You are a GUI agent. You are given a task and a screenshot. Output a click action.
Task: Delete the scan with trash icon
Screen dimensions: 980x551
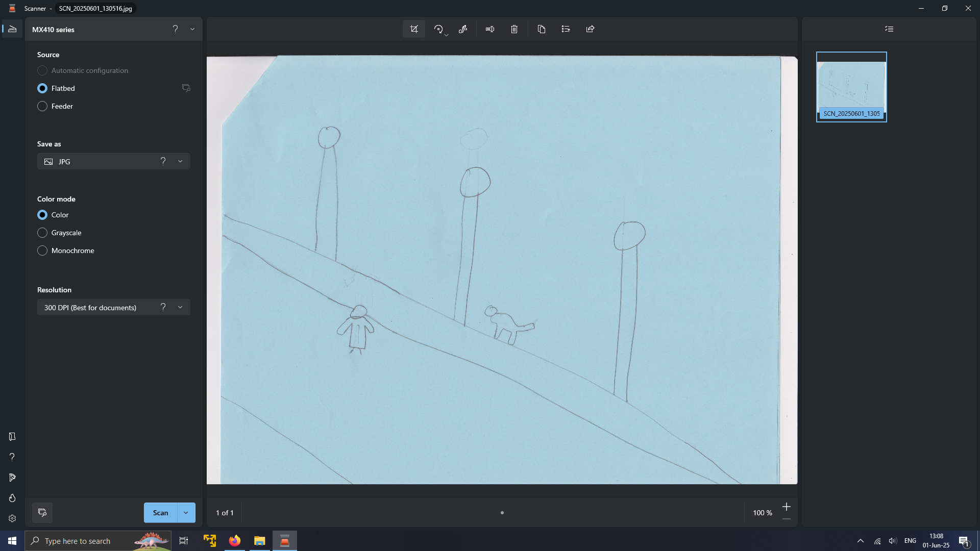(514, 29)
